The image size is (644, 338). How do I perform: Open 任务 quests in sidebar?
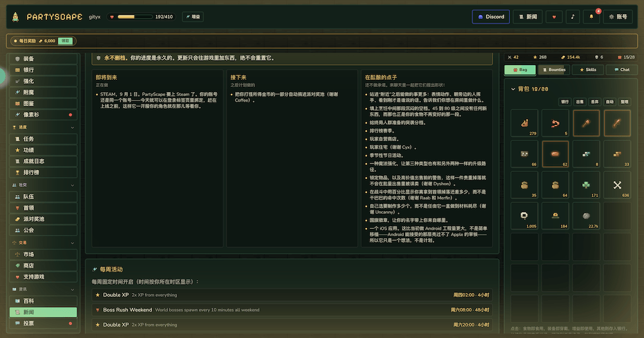tap(43, 139)
